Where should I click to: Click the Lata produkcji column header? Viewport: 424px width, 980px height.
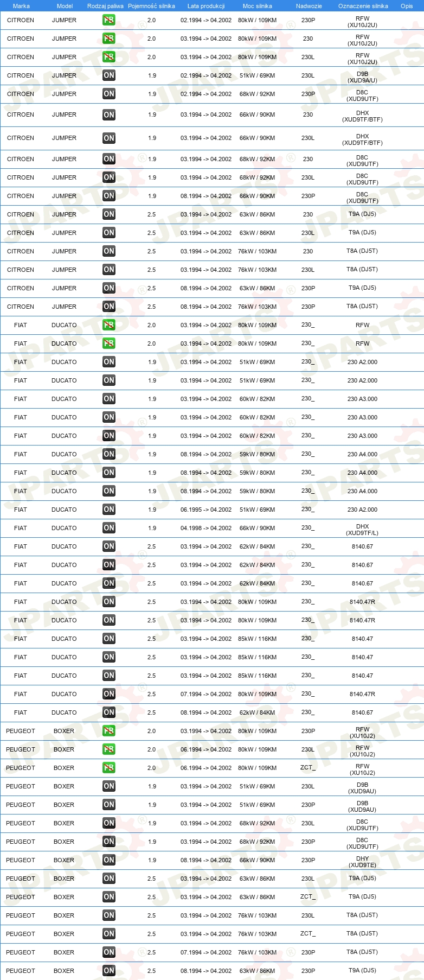coord(206,6)
